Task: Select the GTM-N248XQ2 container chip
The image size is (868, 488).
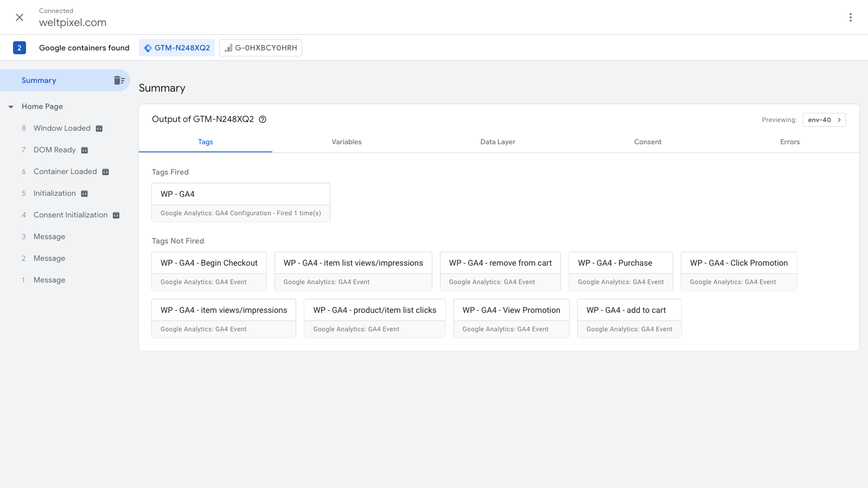Action: (177, 48)
